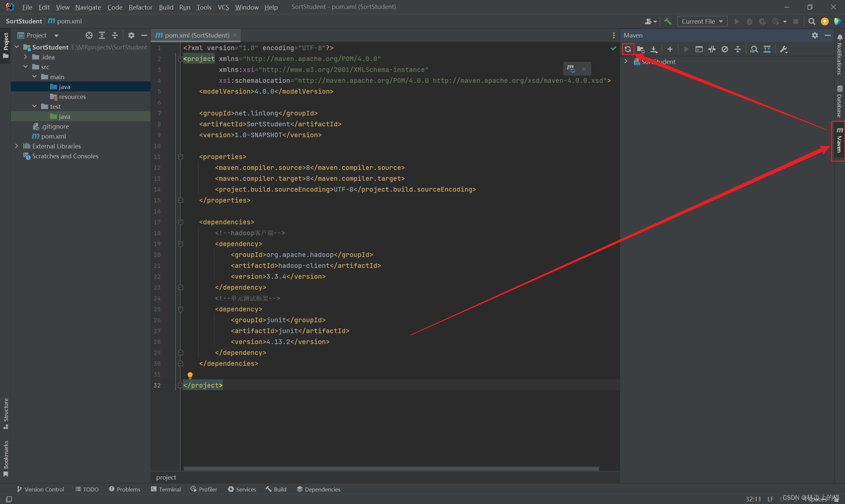Screen dimensions: 845x504
Task: Click editor horizontal scrollbar
Action: coord(391,469)
